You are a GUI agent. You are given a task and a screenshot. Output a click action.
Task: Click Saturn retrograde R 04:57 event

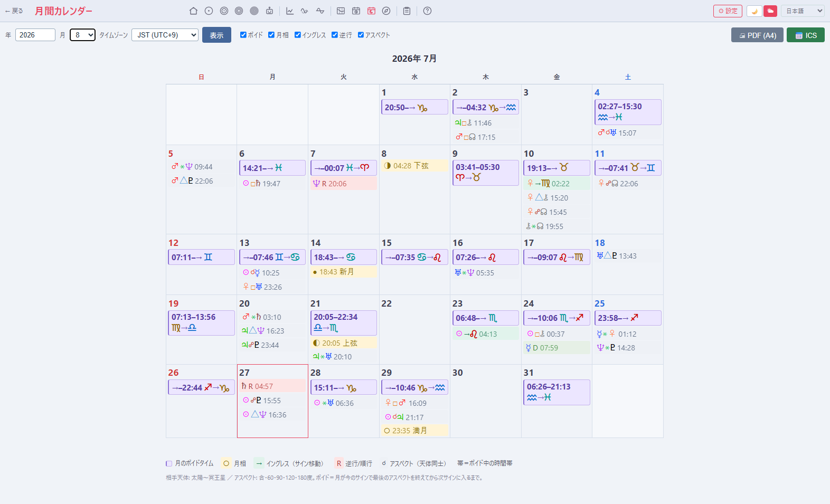[272, 386]
